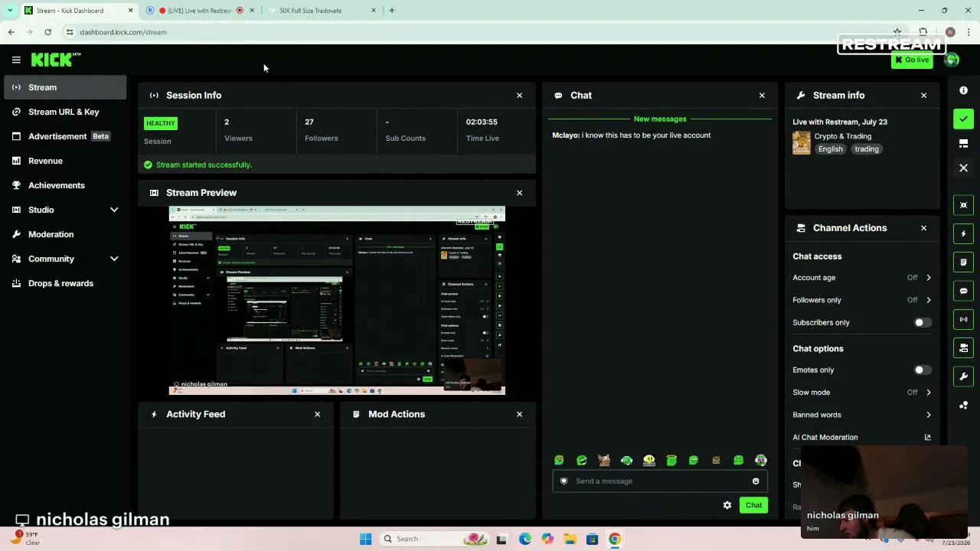Insert the yellow smiley emote

pyautogui.click(x=649, y=461)
